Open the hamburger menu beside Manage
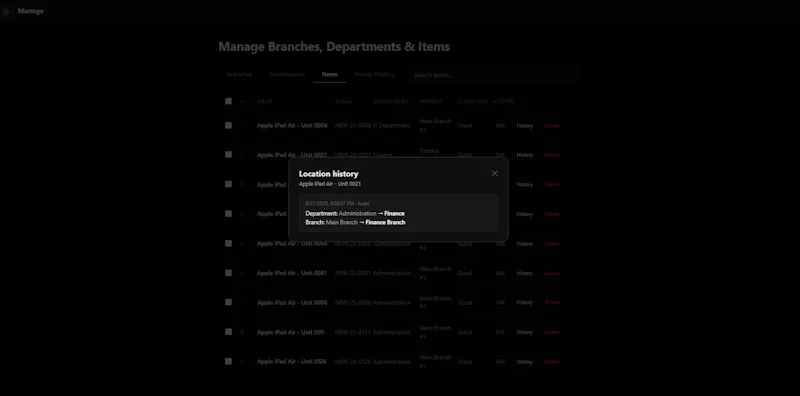 pos(7,11)
